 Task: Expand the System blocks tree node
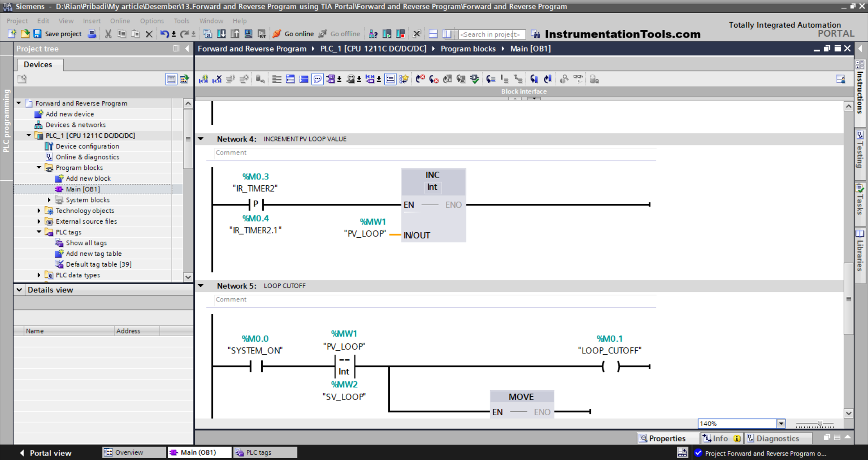coord(49,200)
